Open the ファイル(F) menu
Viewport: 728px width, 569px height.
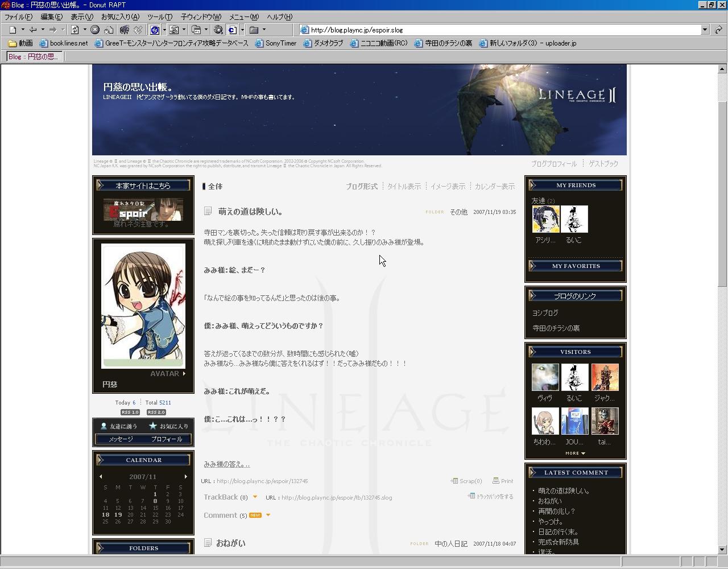point(18,17)
